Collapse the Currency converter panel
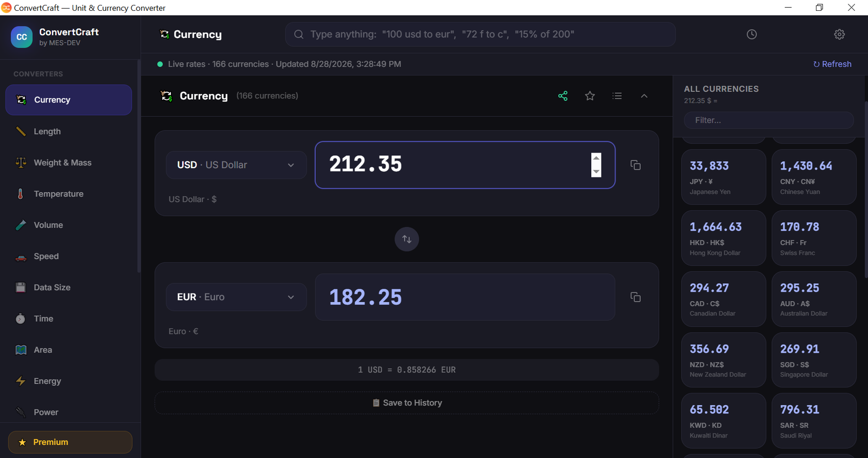Screen dimensions: 868x458 point(644,96)
